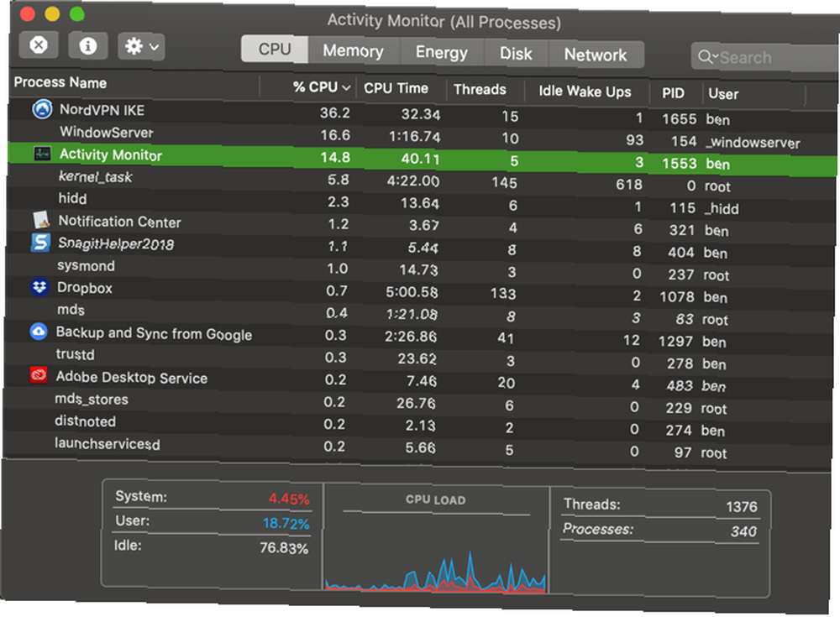Select the sysmond process row
Screen dimensions: 840x617
[420, 270]
